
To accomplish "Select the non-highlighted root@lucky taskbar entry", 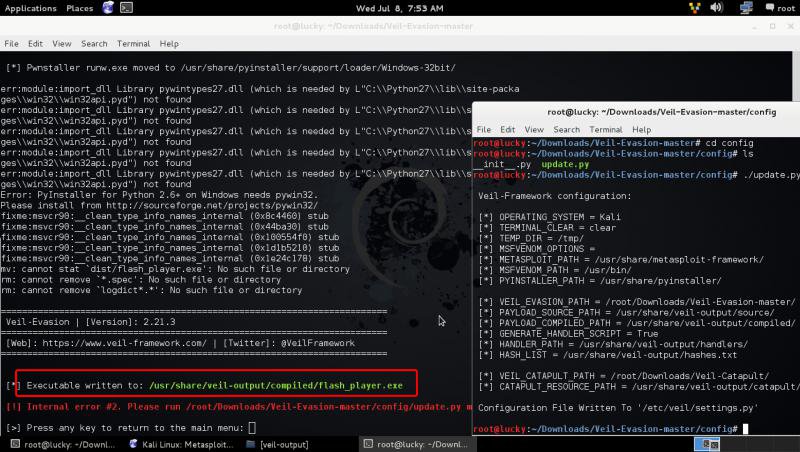I will 63,444.
